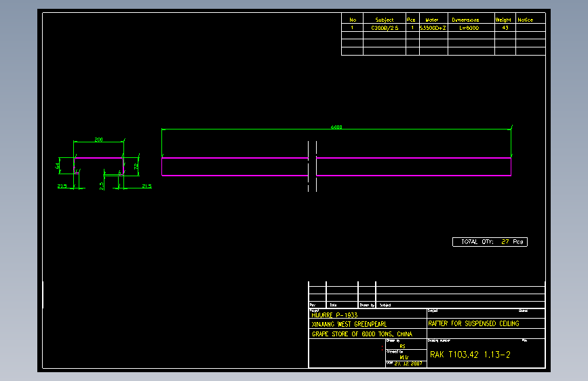The height and width of the screenshot is (381, 588).
Task: Click 'GRAPE STORE OF 6000 TONS, CHINA' line
Action: (362, 334)
